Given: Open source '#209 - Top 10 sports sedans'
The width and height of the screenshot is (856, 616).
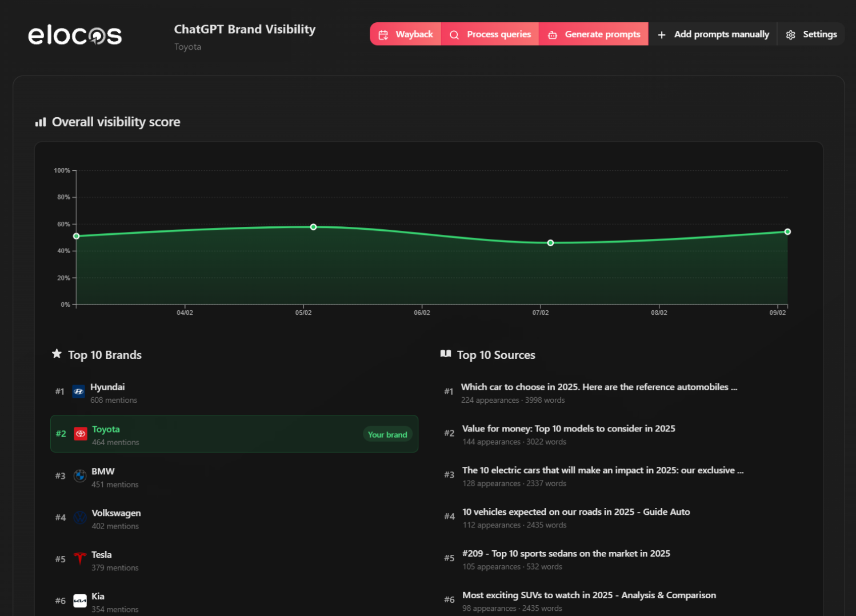Looking at the screenshot, I should pos(566,554).
